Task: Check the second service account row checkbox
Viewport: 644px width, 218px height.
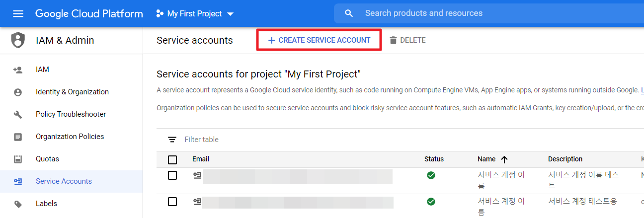Action: pyautogui.click(x=172, y=202)
